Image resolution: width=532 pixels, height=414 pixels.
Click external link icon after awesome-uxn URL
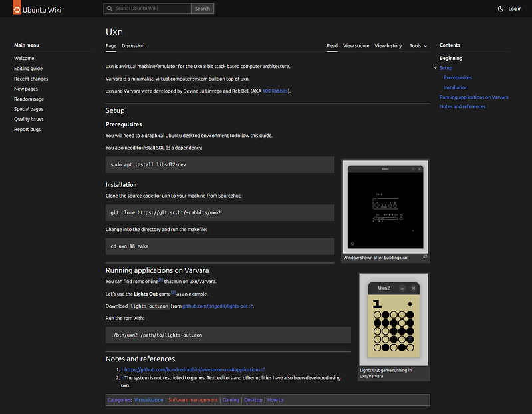263,370
